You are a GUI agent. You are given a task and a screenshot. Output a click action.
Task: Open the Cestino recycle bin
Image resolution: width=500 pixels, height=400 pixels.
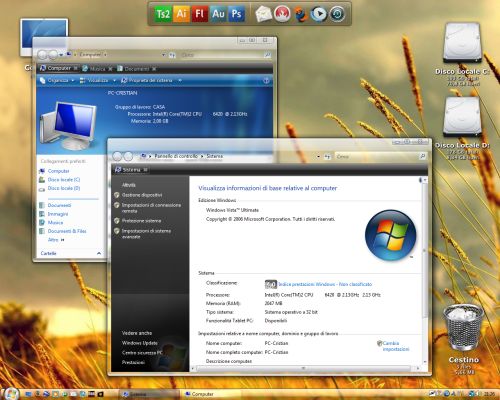click(463, 329)
